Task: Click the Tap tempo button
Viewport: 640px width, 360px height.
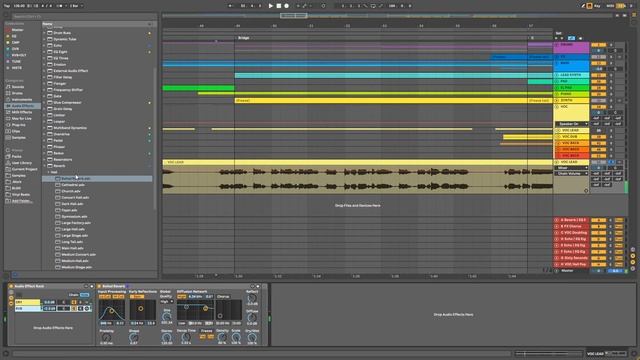Action: click(7, 6)
